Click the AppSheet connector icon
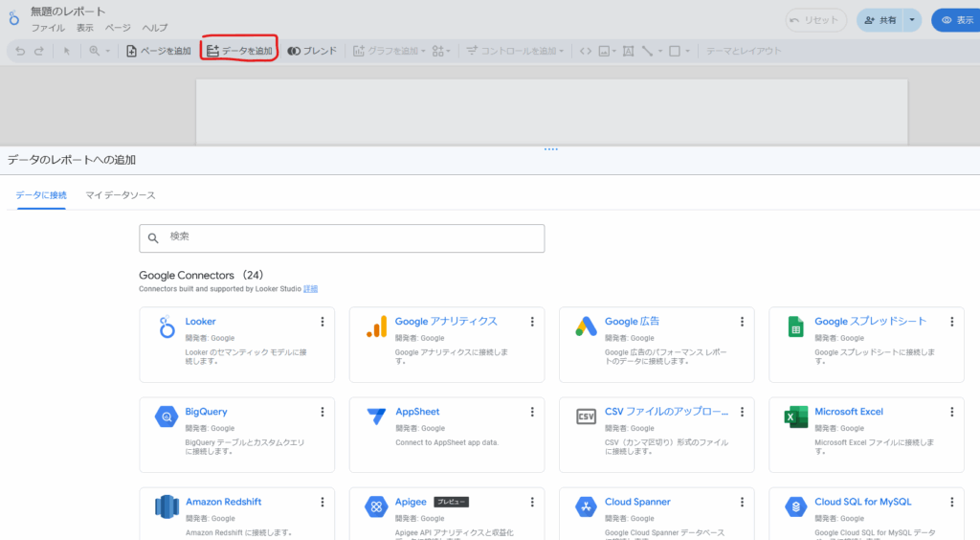 tap(376, 416)
